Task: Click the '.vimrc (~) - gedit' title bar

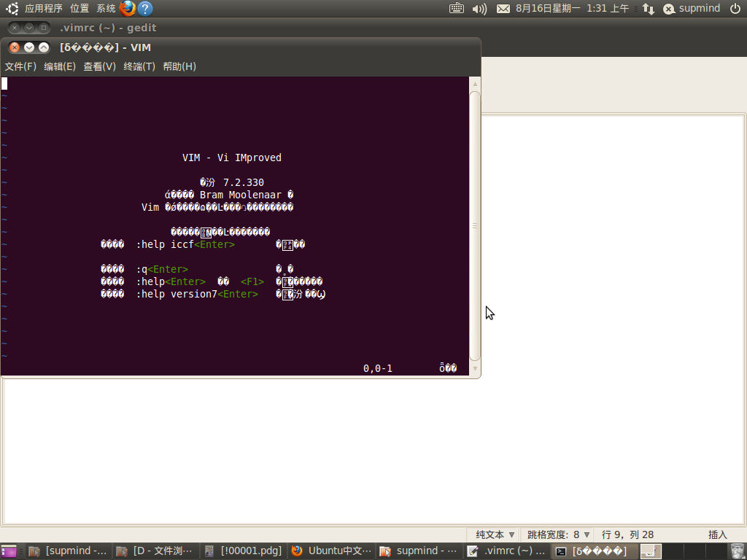Action: [108, 28]
